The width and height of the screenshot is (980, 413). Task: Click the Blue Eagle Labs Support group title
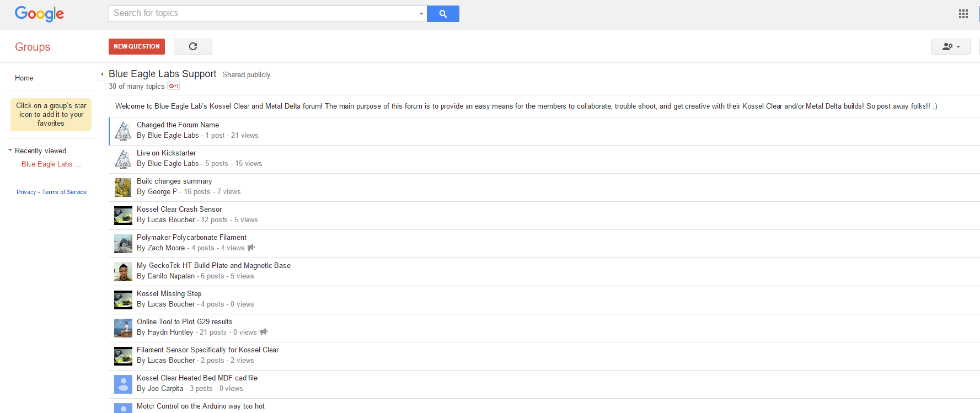[x=162, y=74]
